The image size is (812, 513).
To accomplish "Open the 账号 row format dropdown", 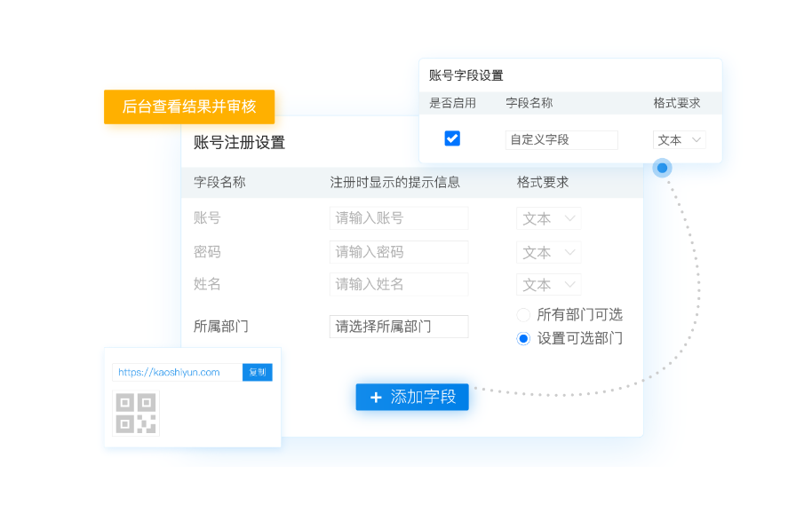I will (x=549, y=218).
